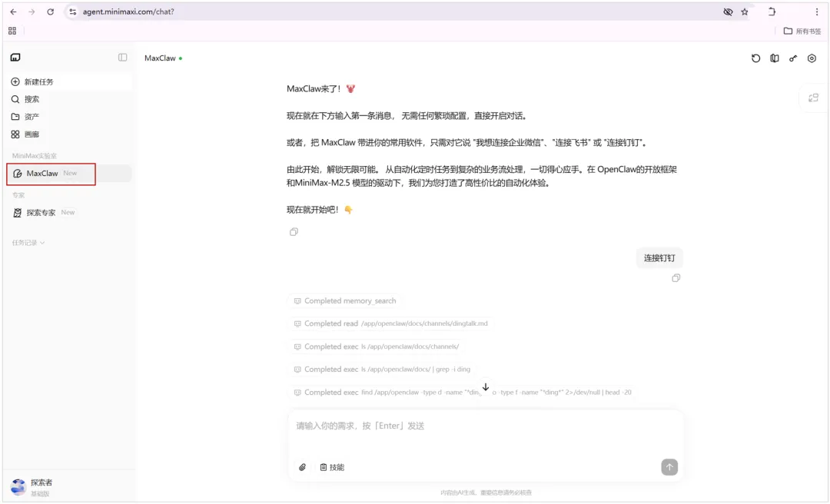Screen dimensions: 830x504
Task: Expand Completed read dingtalk.md step
Action: [x=390, y=323]
